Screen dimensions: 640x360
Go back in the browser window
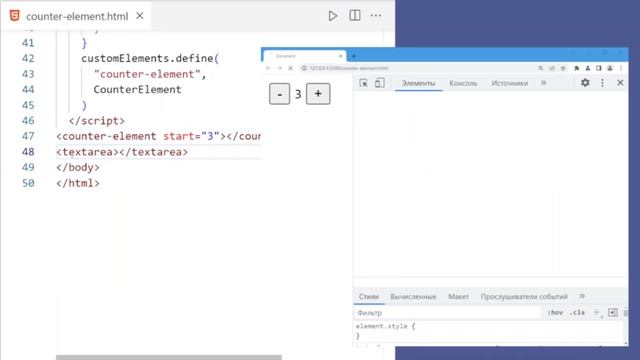(268, 68)
